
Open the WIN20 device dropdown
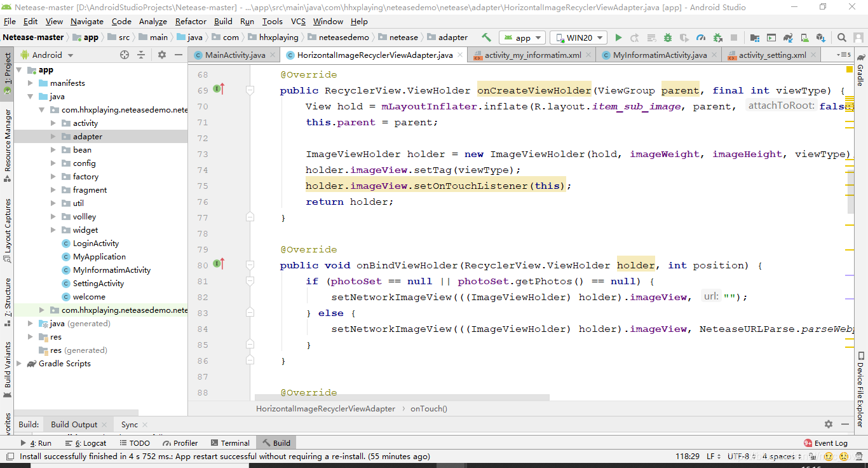[578, 38]
